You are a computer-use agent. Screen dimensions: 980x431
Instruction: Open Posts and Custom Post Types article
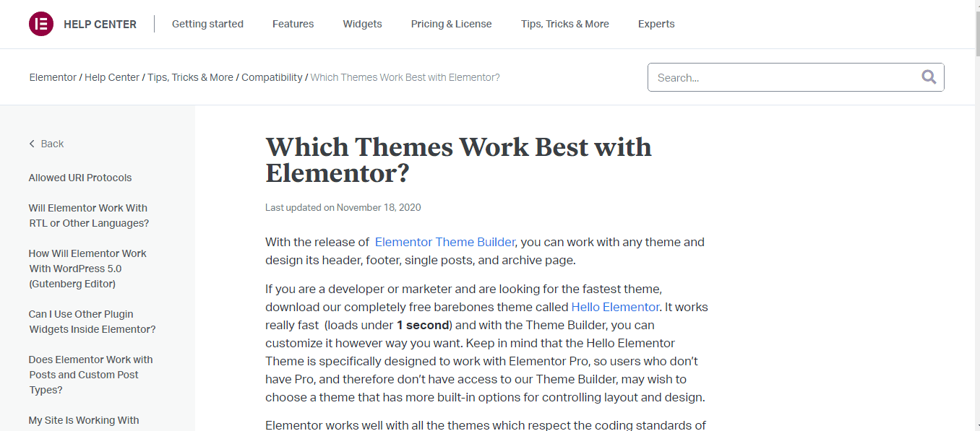coord(91,375)
